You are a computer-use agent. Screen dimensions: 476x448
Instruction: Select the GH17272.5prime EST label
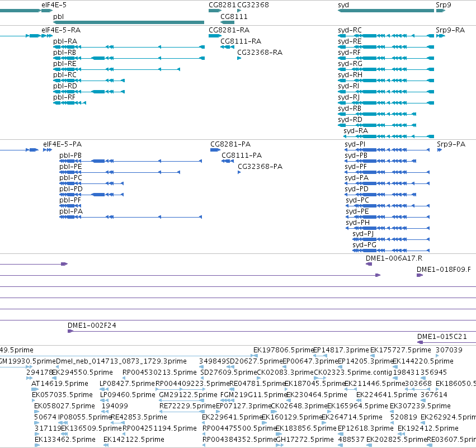(x=305, y=440)
